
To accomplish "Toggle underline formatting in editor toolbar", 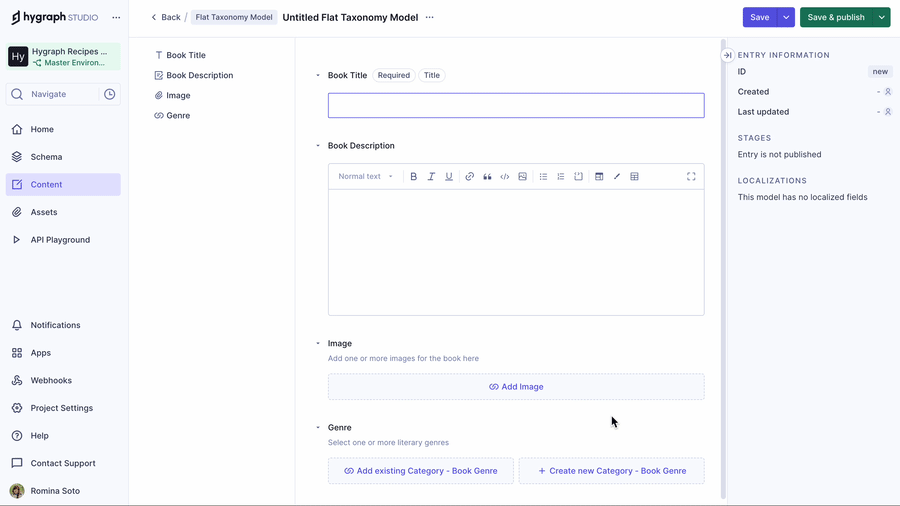I will [x=449, y=177].
